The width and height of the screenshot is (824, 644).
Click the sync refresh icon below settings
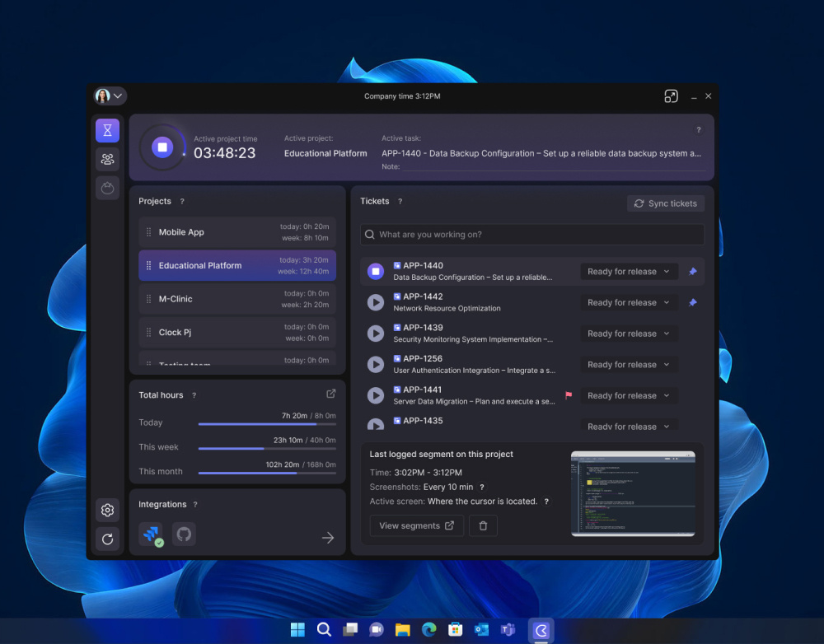tap(107, 539)
